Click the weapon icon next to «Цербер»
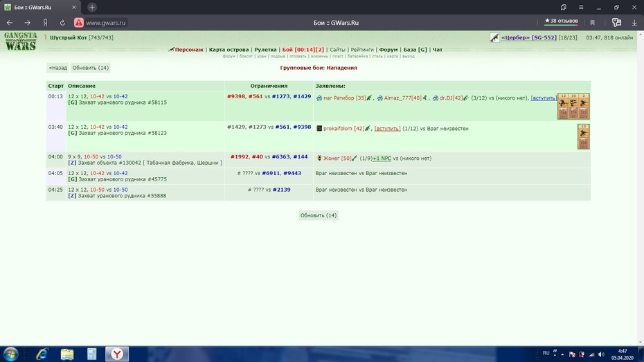This screenshot has width=644, height=362. tap(494, 38)
